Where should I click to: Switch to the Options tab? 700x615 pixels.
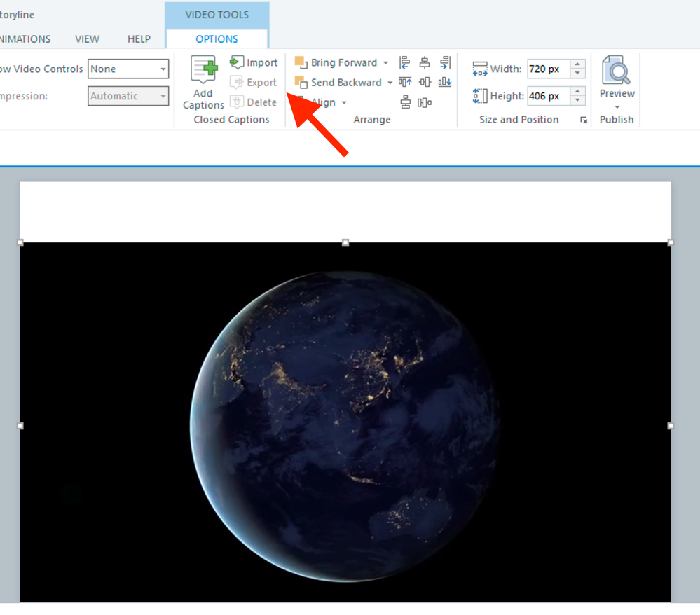point(217,39)
